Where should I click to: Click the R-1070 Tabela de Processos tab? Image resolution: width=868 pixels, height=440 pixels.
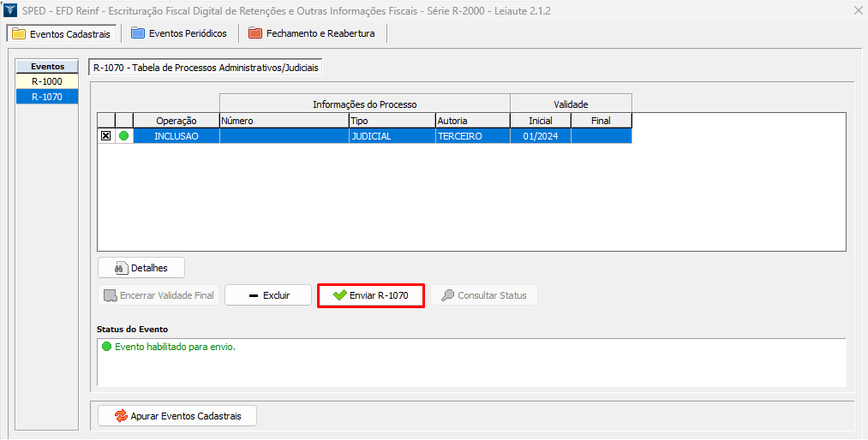[205, 67]
